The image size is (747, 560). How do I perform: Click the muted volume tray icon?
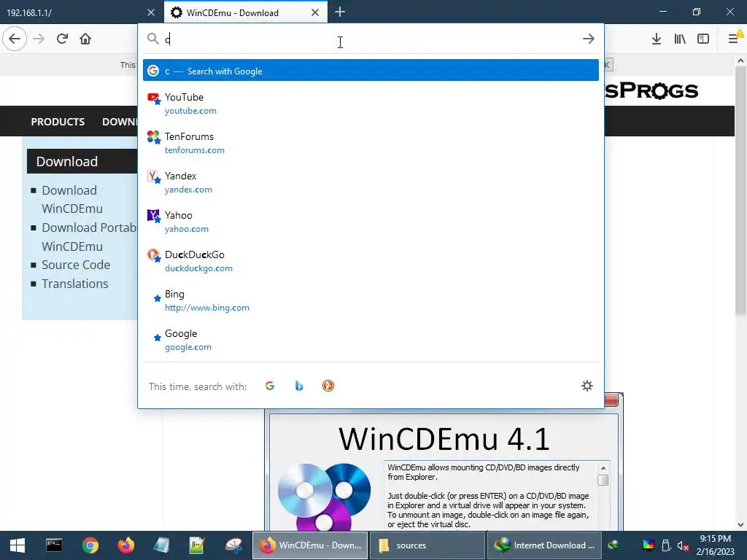click(683, 545)
